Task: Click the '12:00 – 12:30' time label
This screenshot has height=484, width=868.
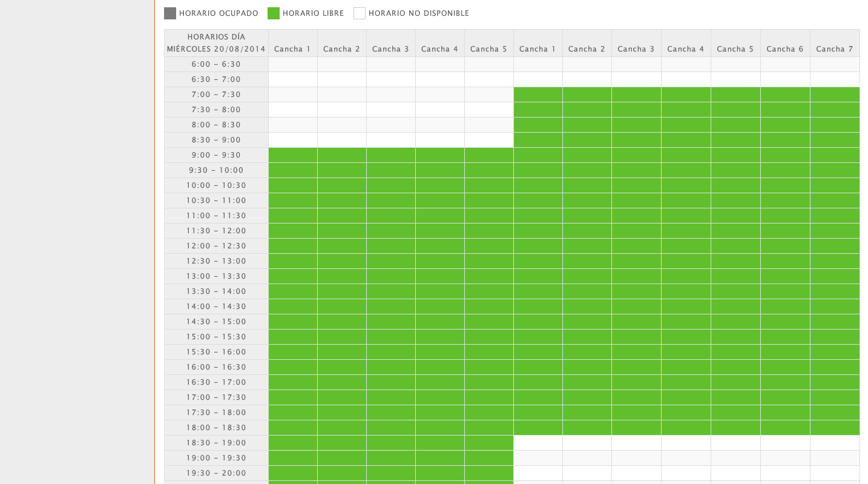Action: [216, 246]
